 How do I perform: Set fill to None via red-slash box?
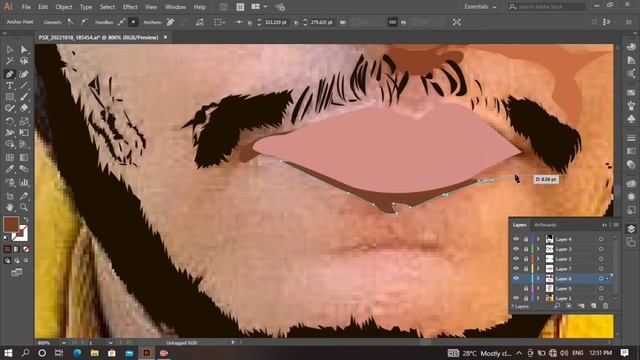click(26, 249)
